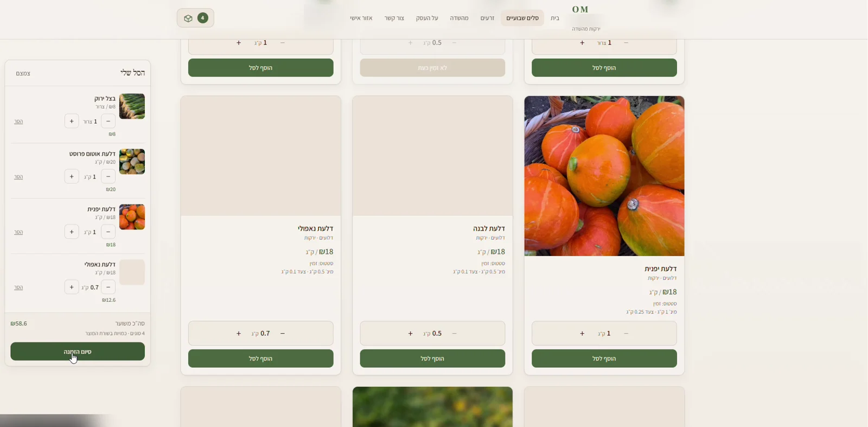Open מהשדה navigation item
The image size is (868, 427).
tap(459, 18)
